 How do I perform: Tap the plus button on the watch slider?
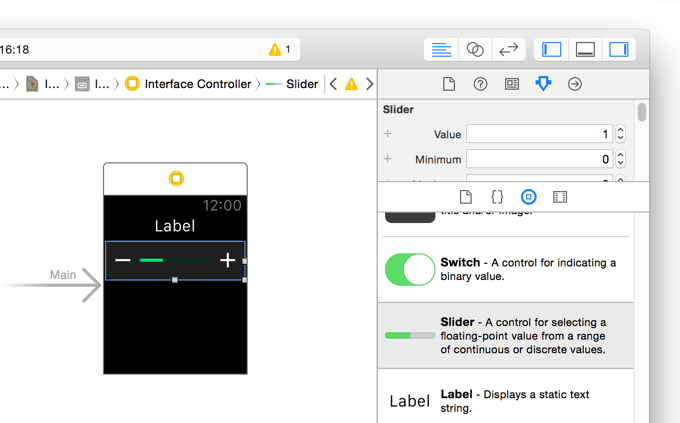pos(228,260)
